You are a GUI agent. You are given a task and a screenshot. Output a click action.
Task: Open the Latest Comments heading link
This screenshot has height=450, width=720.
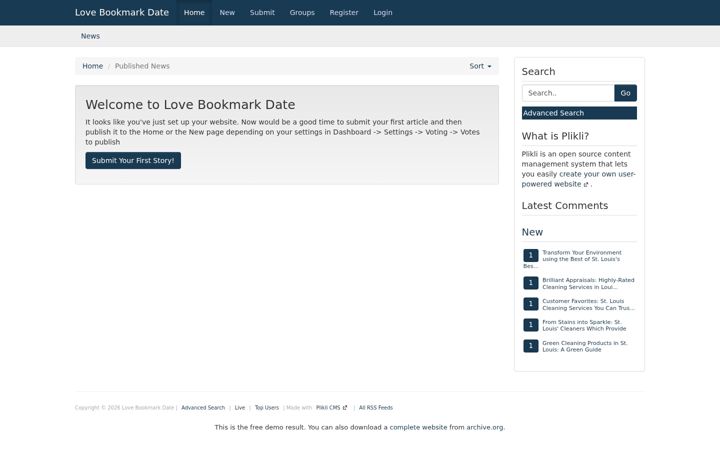565,206
